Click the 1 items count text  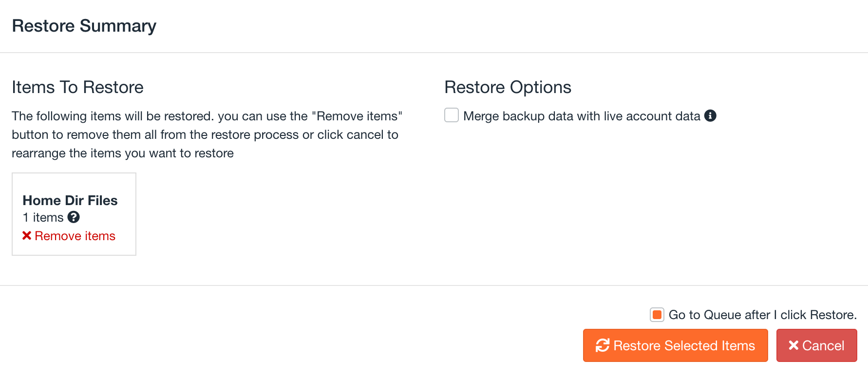(x=43, y=217)
